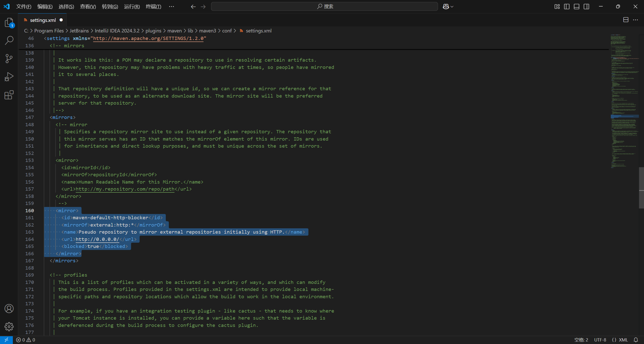
Task: Click the maven-default-http-blocker id text
Action: coord(110,218)
